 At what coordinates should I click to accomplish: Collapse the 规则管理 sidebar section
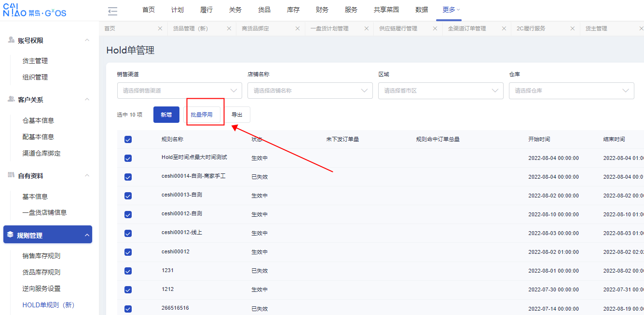click(87, 235)
